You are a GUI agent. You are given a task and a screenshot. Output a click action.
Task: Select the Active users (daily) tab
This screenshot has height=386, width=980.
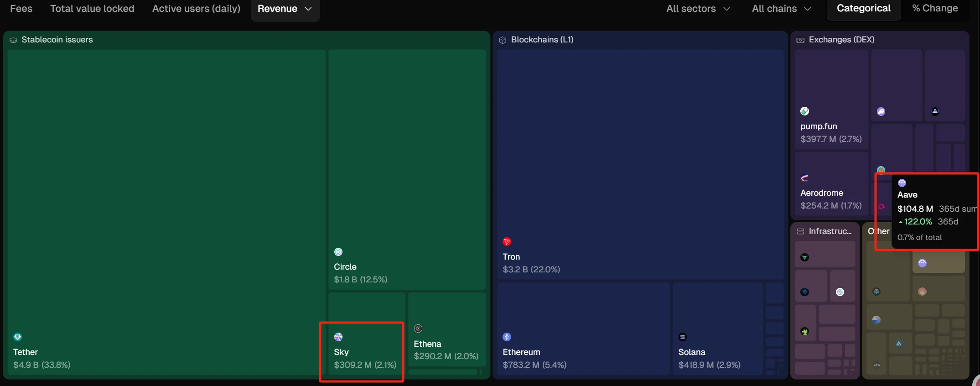[x=196, y=9]
